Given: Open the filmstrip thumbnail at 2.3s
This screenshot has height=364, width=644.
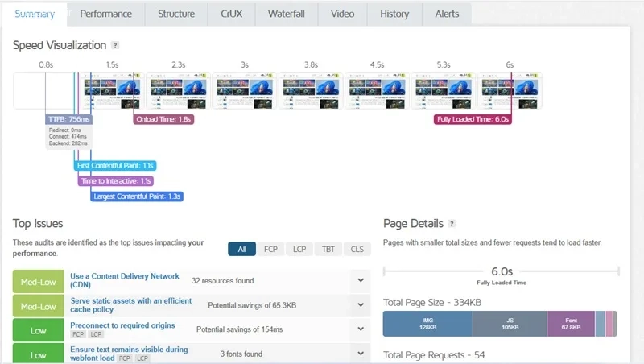Looking at the screenshot, I should coord(178,91).
